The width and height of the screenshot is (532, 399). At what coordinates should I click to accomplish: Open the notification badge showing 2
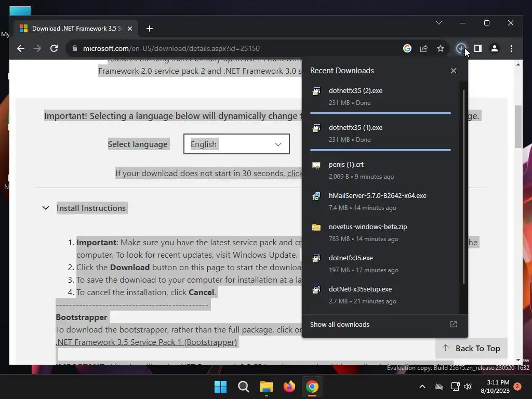pyautogui.click(x=517, y=387)
